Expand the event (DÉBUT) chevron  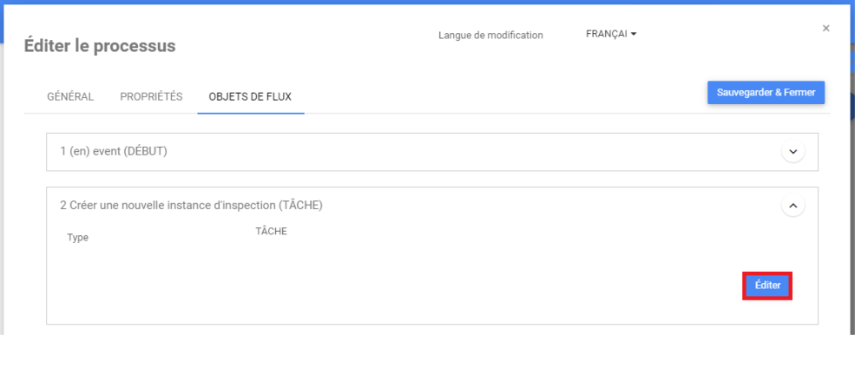(792, 152)
